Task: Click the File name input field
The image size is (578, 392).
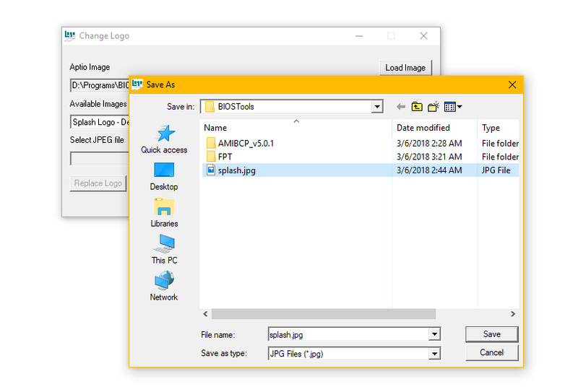Action: (349, 334)
